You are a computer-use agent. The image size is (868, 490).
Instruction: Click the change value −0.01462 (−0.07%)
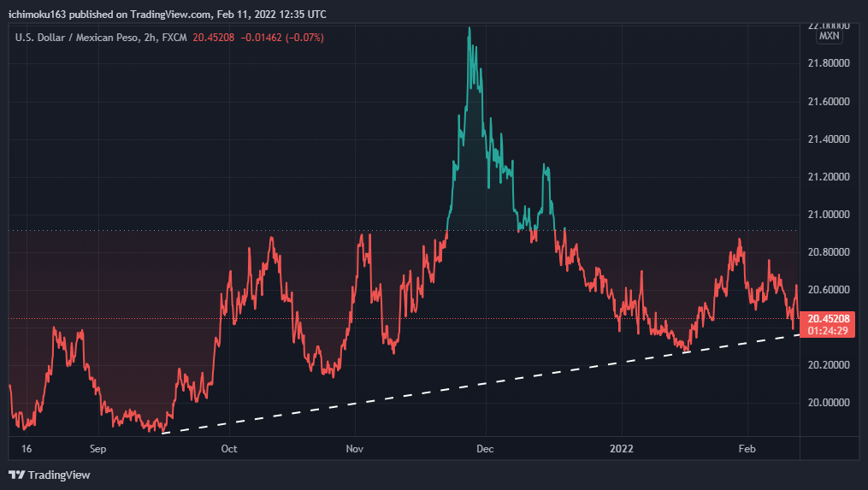(x=282, y=38)
